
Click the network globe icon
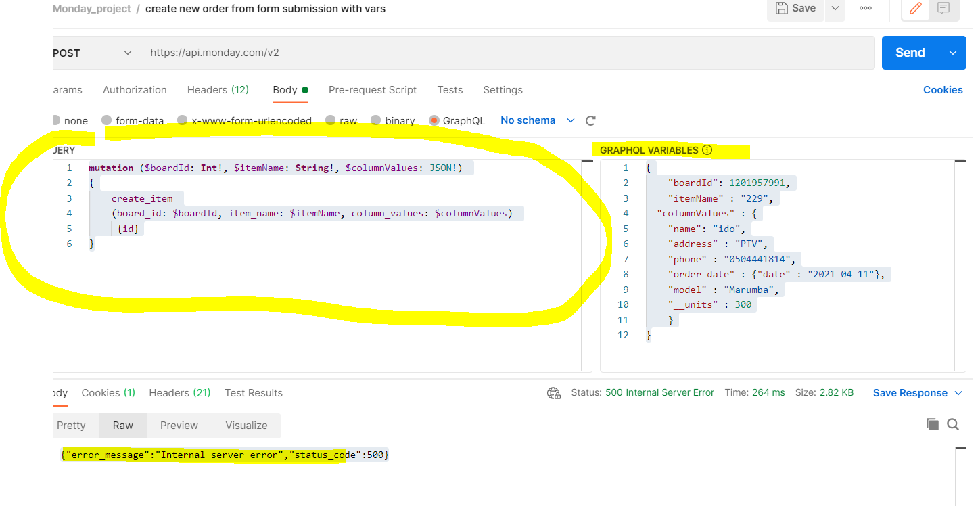click(554, 393)
